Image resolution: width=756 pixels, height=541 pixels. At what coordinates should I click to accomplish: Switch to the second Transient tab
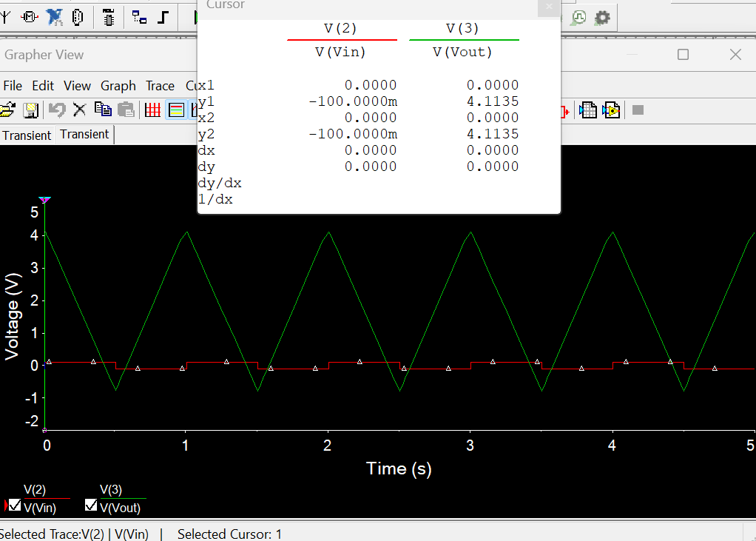point(84,135)
